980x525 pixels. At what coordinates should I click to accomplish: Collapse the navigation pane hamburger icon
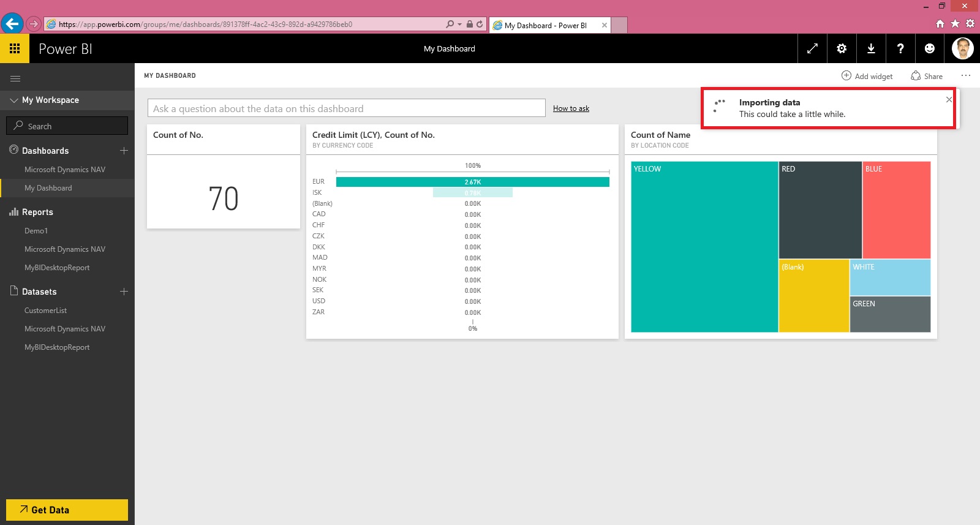point(15,78)
